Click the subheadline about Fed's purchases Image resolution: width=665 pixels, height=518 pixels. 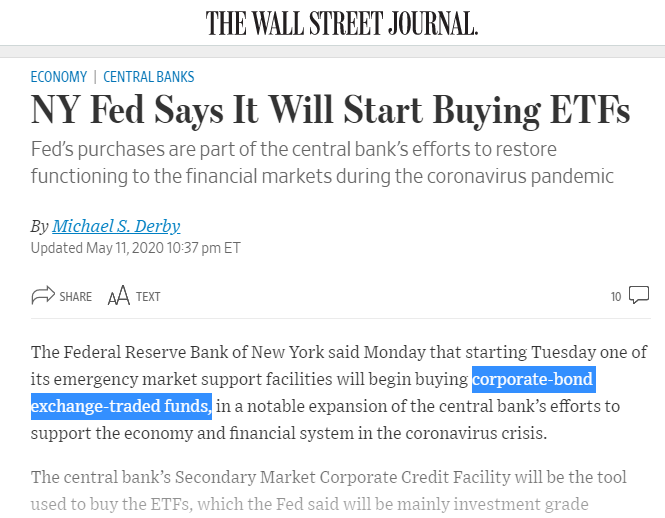click(322, 163)
